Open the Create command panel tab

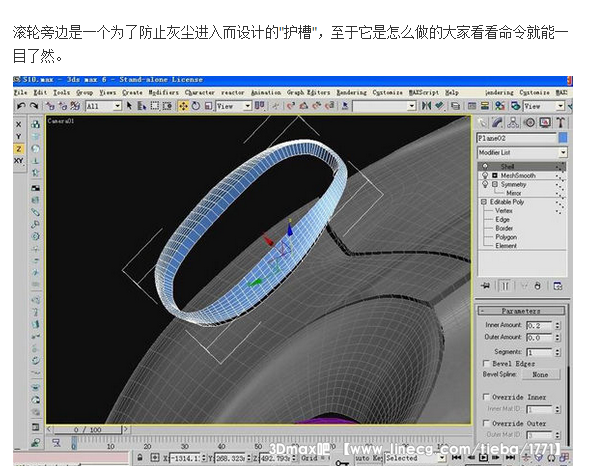pyautogui.click(x=482, y=123)
